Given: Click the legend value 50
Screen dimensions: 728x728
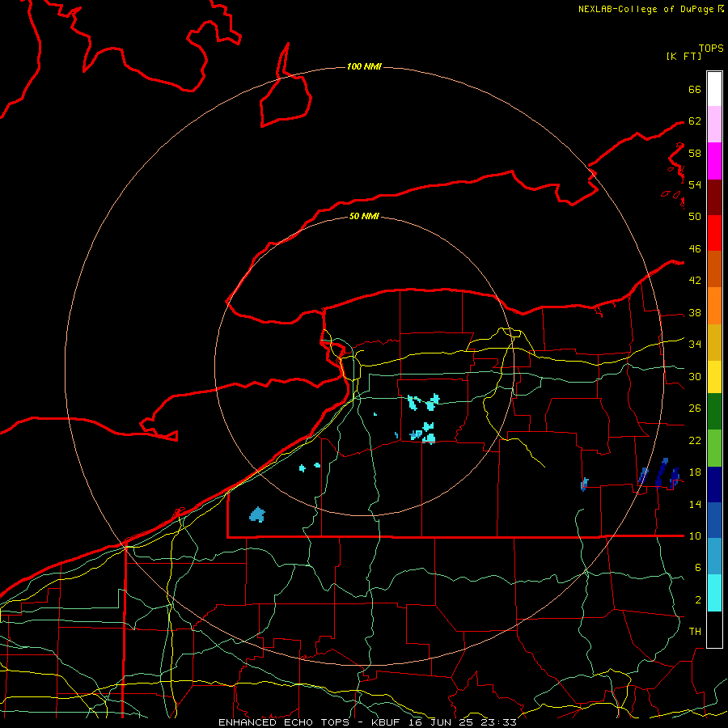Looking at the screenshot, I should 695,216.
